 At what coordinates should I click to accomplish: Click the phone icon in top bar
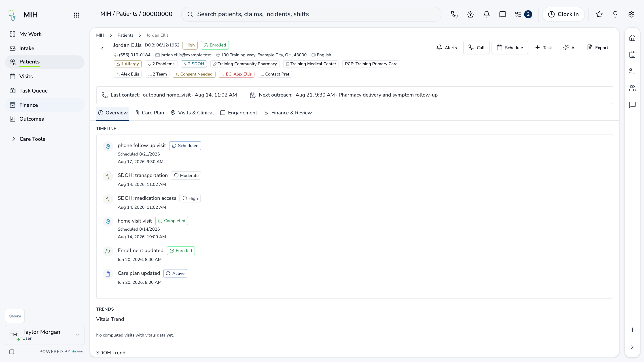coord(454,14)
